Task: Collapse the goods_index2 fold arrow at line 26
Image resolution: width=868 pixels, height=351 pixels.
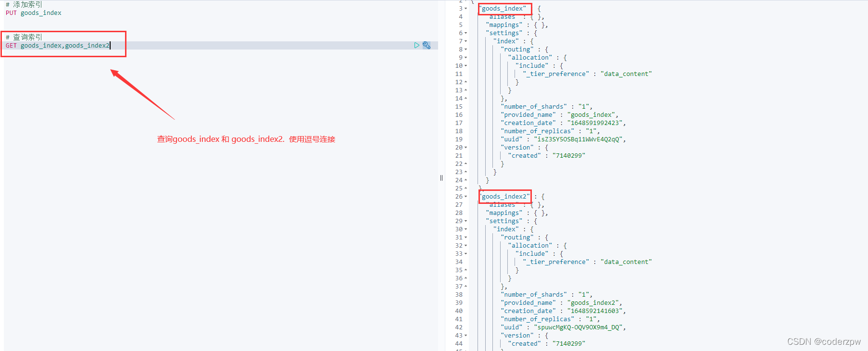Action: pos(466,197)
